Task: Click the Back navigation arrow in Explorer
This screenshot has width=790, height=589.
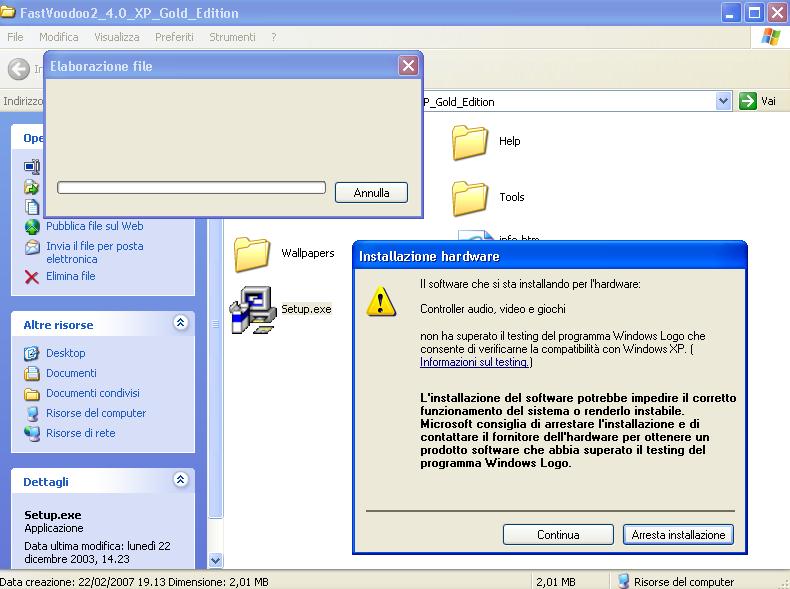Action: coord(19,69)
